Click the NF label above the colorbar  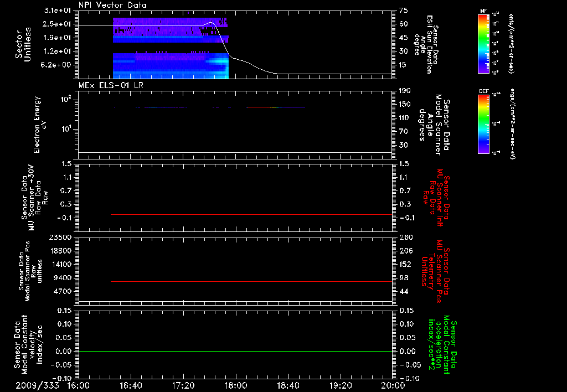[x=483, y=11]
